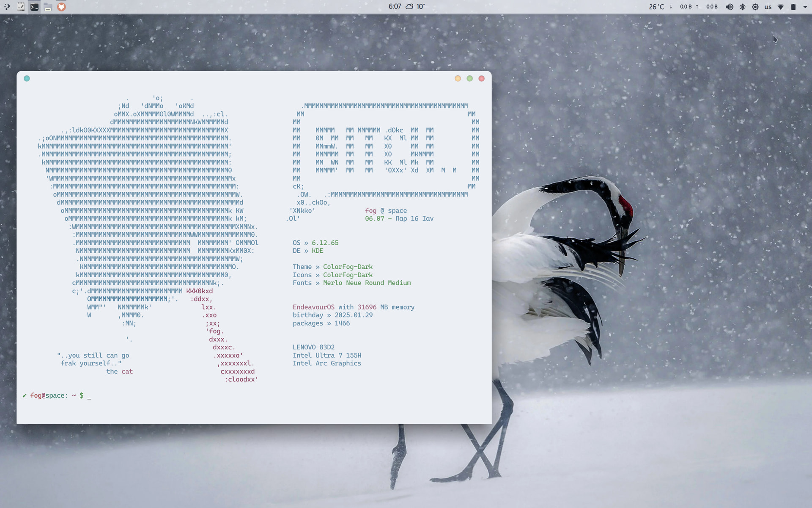Open the clock showing 6:07
The height and width of the screenshot is (508, 812).
tap(395, 6)
